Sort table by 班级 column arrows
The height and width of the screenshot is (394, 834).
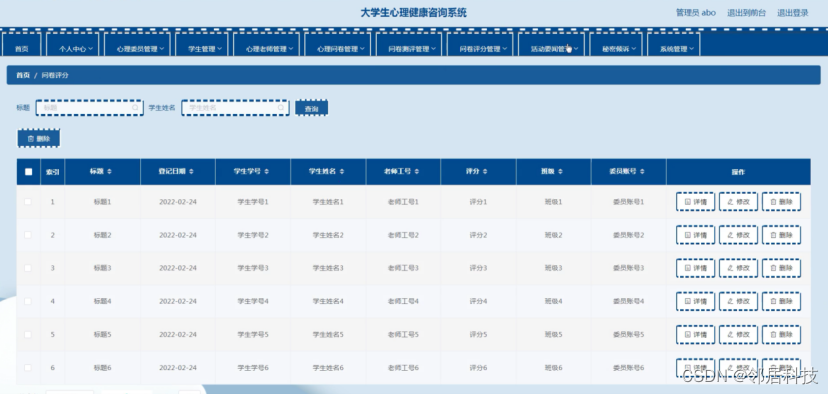tap(560, 172)
